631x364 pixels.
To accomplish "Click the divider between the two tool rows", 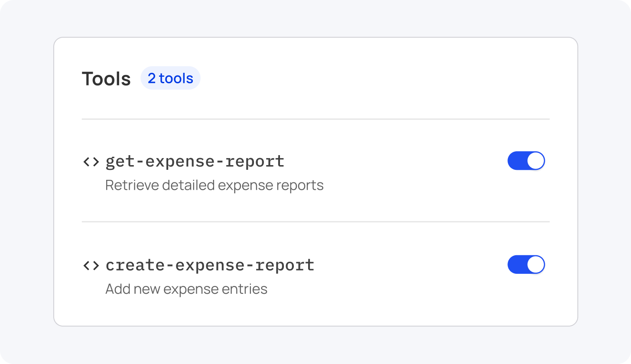I will [x=315, y=222].
